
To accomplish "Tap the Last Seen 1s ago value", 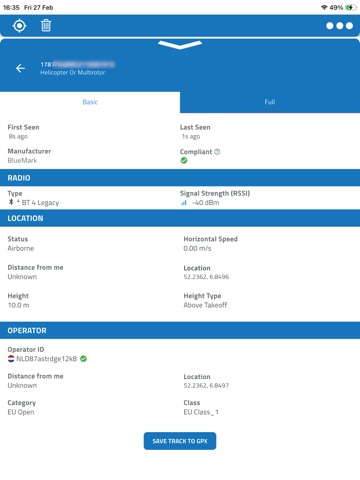I will click(x=191, y=136).
